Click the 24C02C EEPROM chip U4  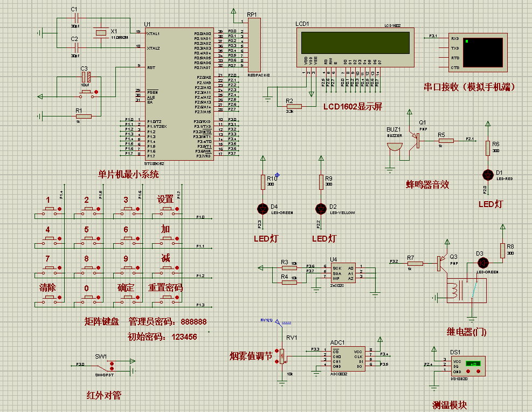(343, 273)
